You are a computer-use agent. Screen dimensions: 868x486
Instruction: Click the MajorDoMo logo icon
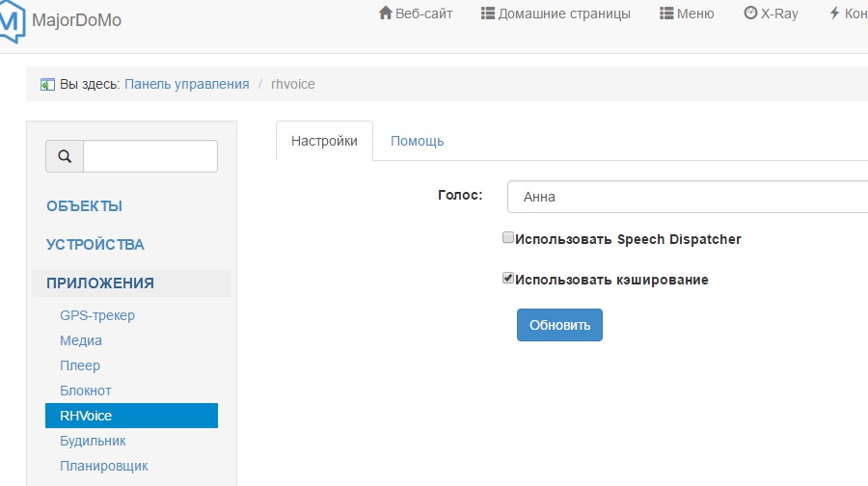(12, 20)
